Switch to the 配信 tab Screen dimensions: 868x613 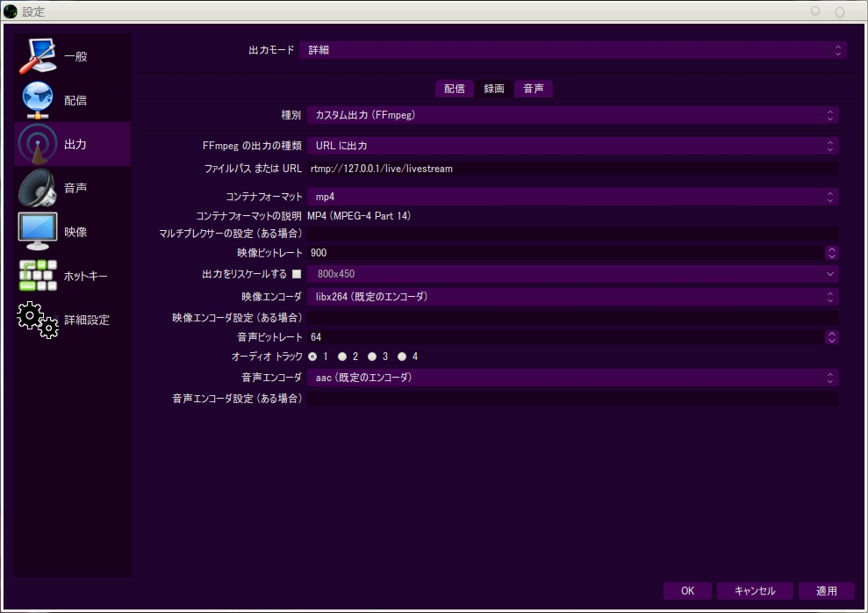tap(455, 89)
